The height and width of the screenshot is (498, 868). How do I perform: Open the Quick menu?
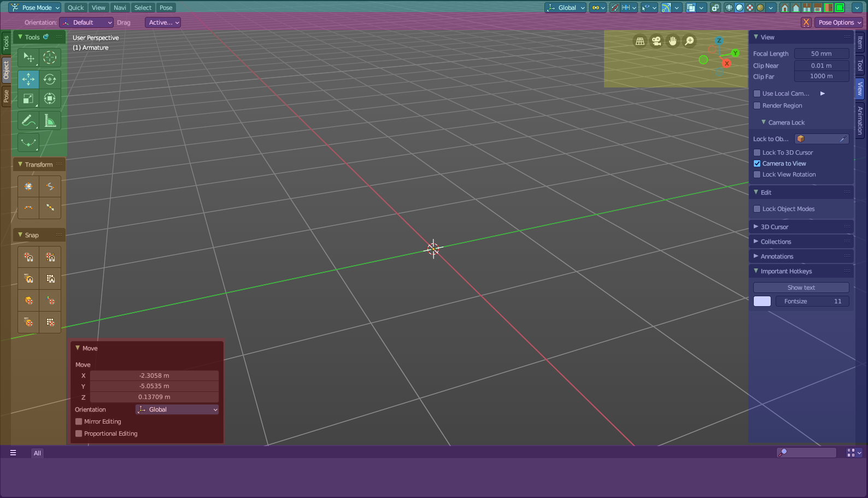tap(75, 8)
